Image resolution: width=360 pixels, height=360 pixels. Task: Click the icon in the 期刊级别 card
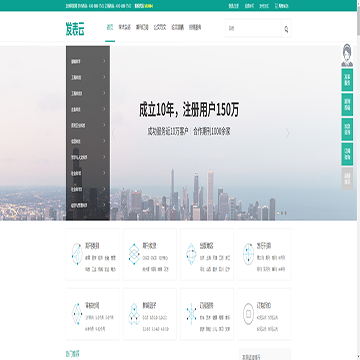77,254
